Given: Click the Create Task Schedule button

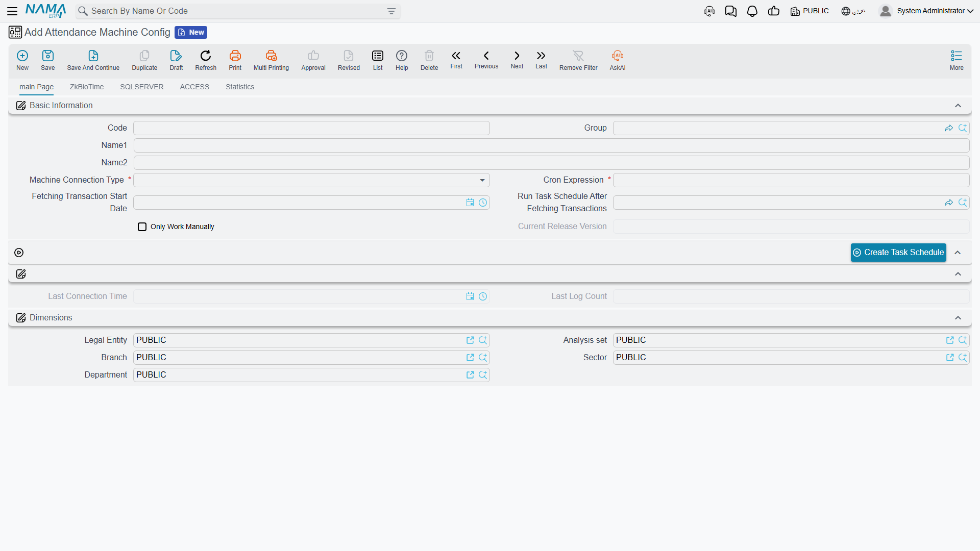Looking at the screenshot, I should pos(898,253).
